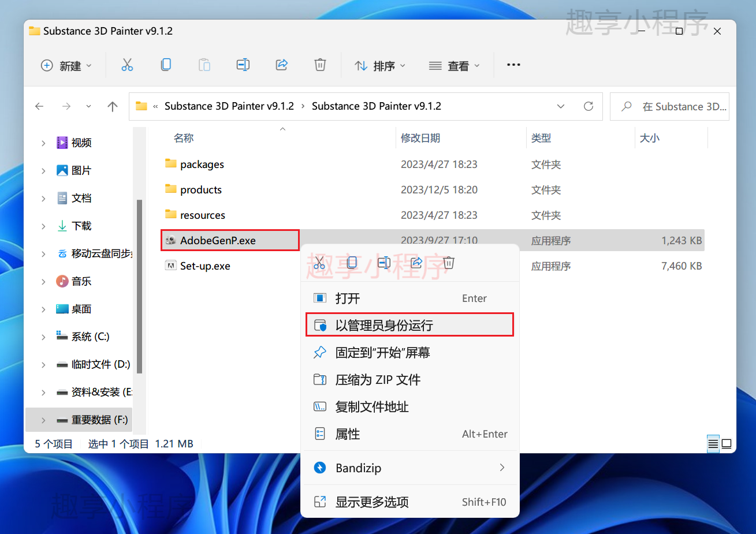Select the resources folder

pos(202,215)
